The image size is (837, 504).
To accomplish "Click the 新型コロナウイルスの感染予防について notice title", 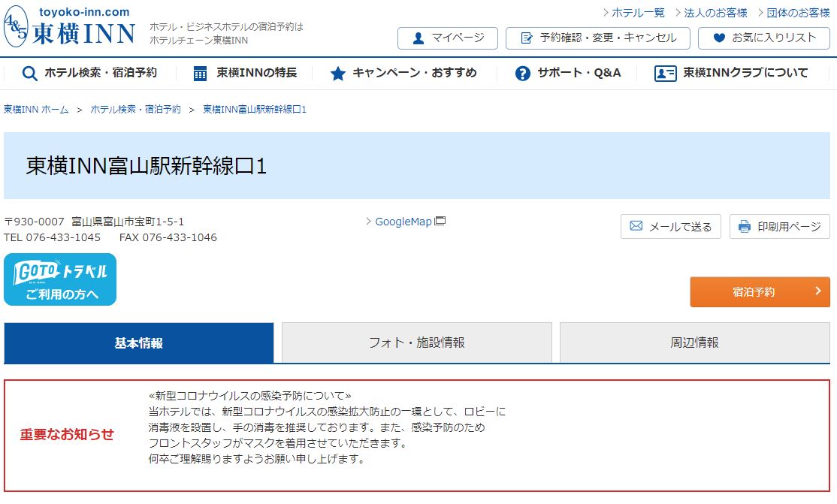I will [249, 396].
